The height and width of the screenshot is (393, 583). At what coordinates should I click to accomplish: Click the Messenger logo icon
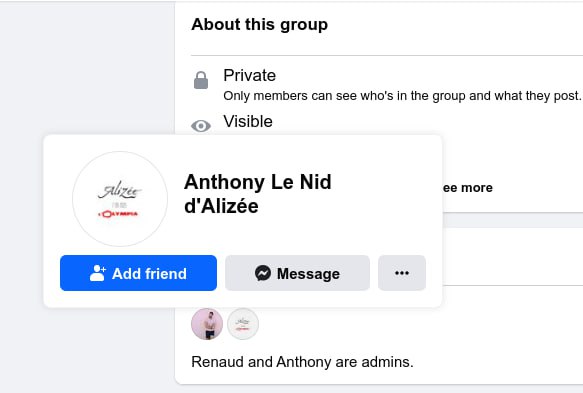(263, 273)
